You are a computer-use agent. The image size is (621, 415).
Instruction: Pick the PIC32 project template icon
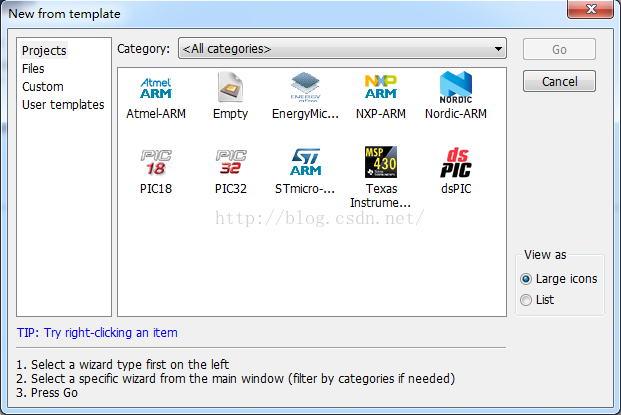231,162
